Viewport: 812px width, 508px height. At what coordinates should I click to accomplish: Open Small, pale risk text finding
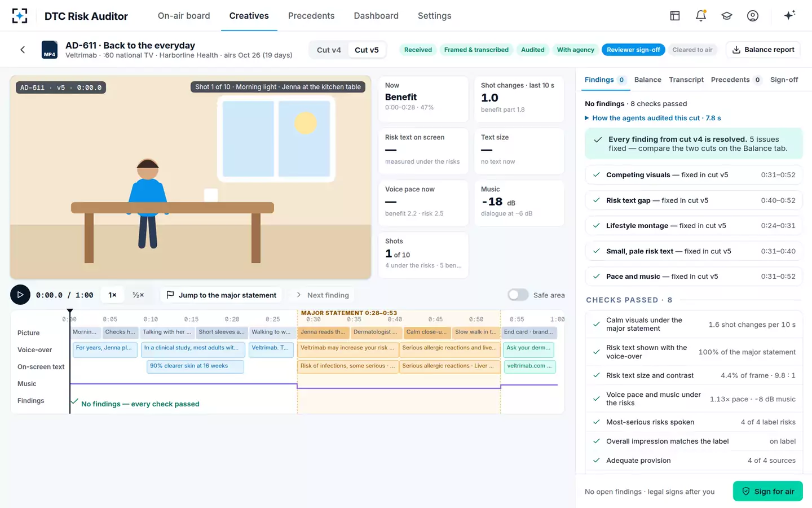[x=694, y=251]
